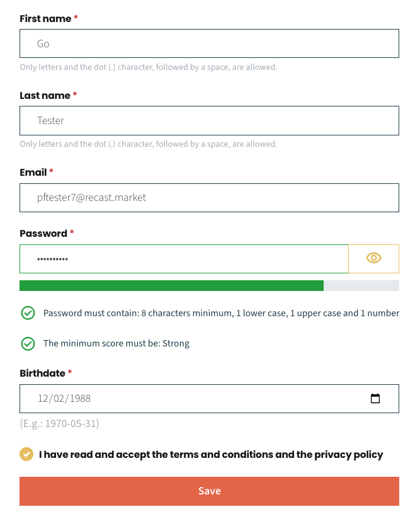The image size is (420, 519).
Task: Click the Password label
Action: pyautogui.click(x=43, y=233)
